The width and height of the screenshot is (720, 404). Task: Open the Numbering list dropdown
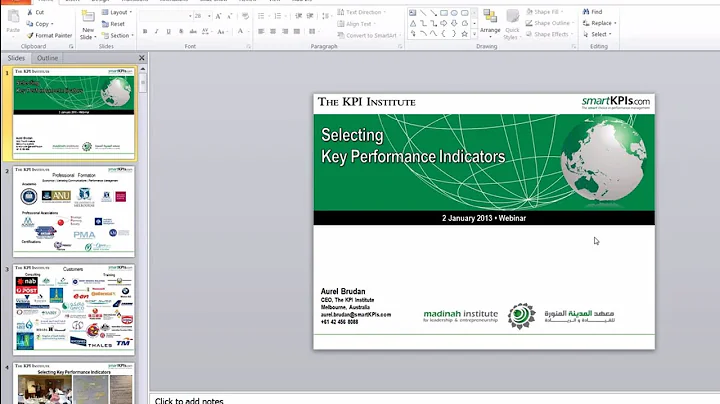point(285,16)
